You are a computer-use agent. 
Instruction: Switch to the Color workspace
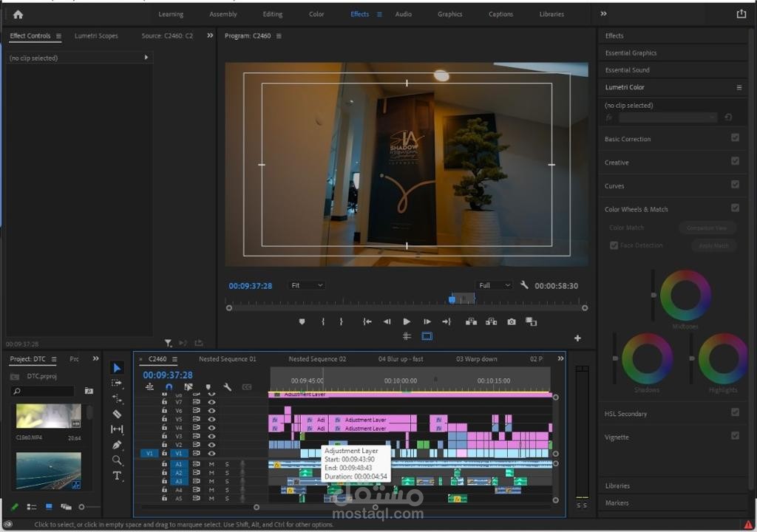click(x=316, y=14)
